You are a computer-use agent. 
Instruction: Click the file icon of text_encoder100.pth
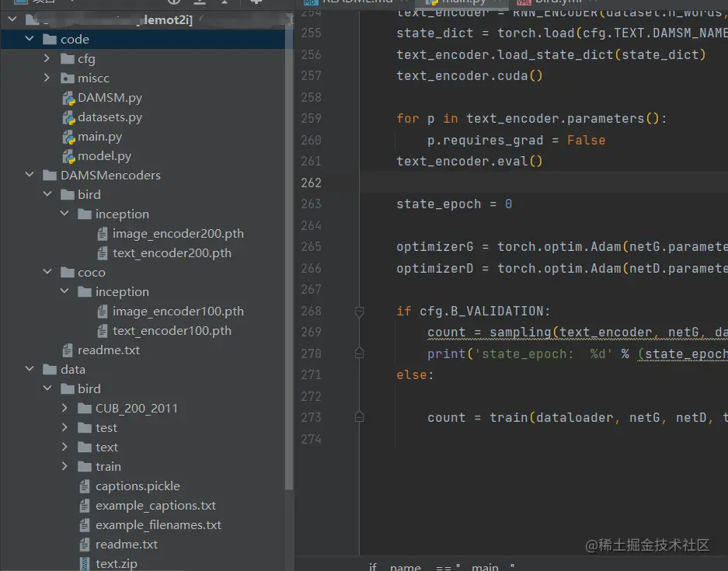tap(103, 331)
